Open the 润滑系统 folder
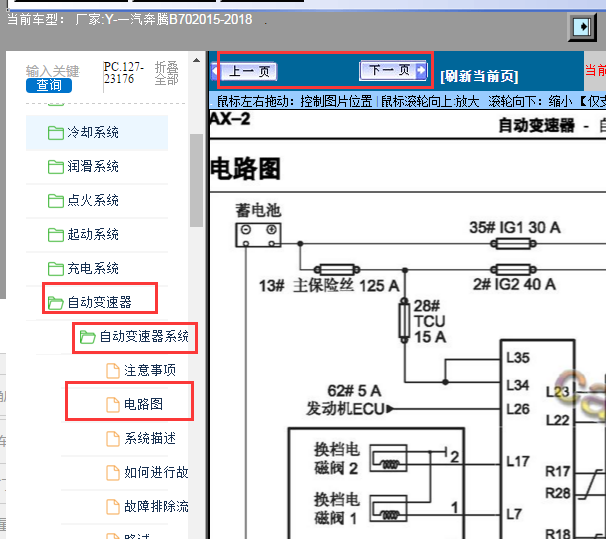The image size is (606, 539). pos(97,167)
